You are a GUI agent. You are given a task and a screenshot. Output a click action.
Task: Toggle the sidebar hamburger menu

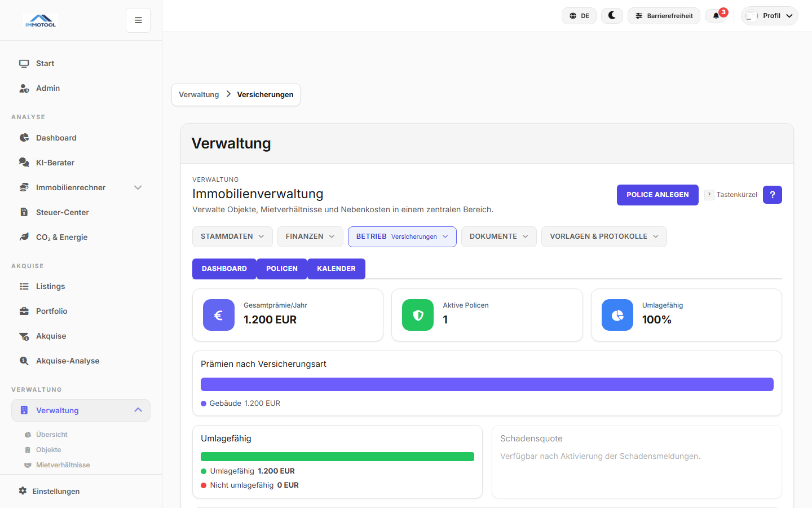click(x=138, y=20)
